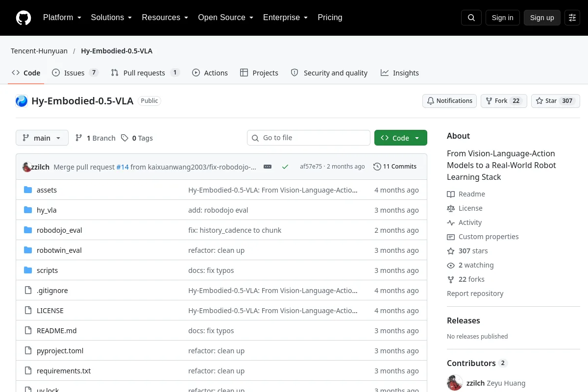This screenshot has height=392, width=588.
Task: Switch to the Projects tab
Action: tap(259, 73)
